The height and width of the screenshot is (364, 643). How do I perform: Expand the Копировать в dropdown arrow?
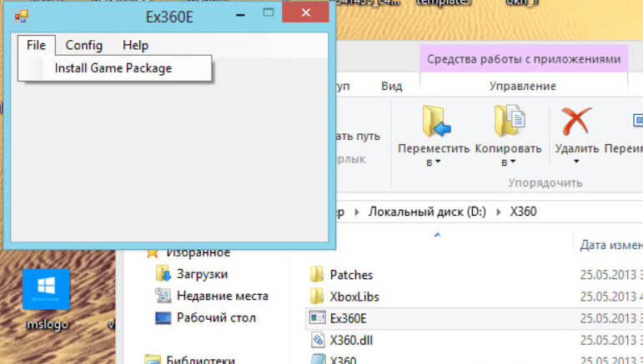[x=513, y=162]
